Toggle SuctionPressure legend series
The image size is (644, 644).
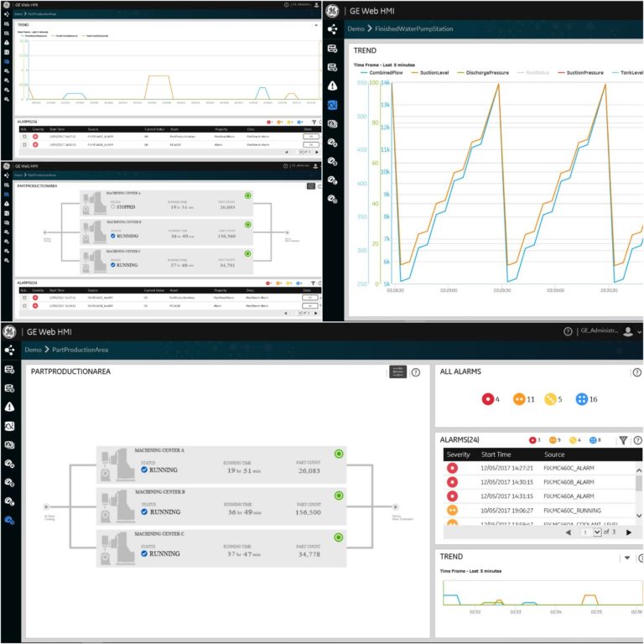[x=580, y=73]
